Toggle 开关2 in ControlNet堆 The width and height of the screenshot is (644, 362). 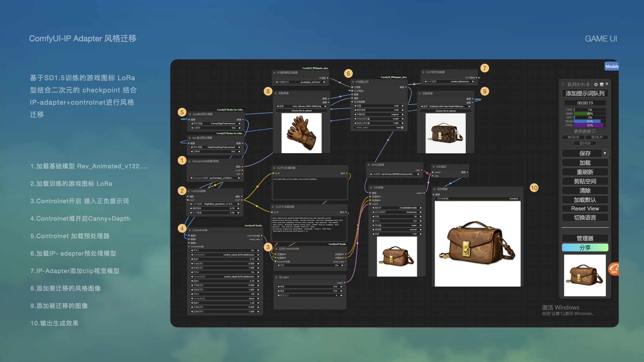click(x=225, y=272)
